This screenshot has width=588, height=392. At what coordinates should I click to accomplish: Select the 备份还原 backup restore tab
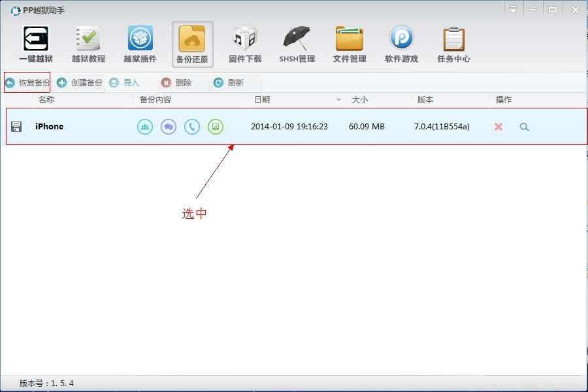point(192,44)
